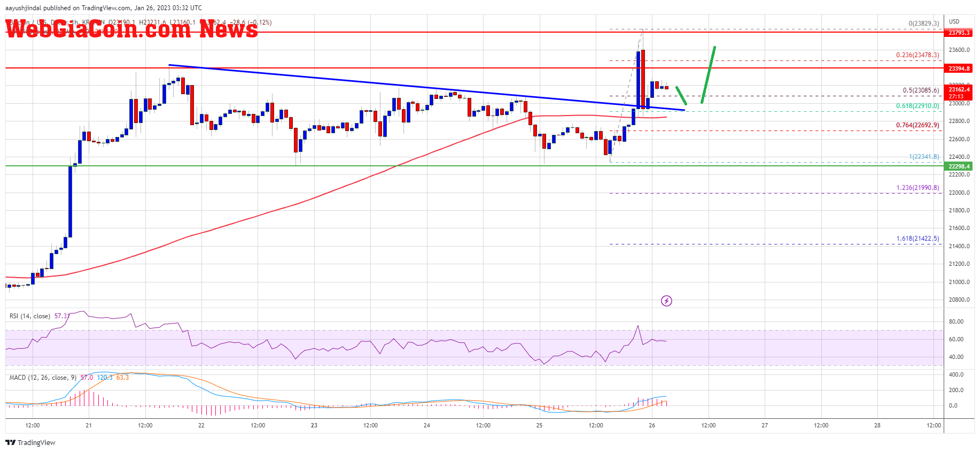This screenshot has height=452, width=980.
Task: Click date 25 on the time axis
Action: click(x=540, y=425)
